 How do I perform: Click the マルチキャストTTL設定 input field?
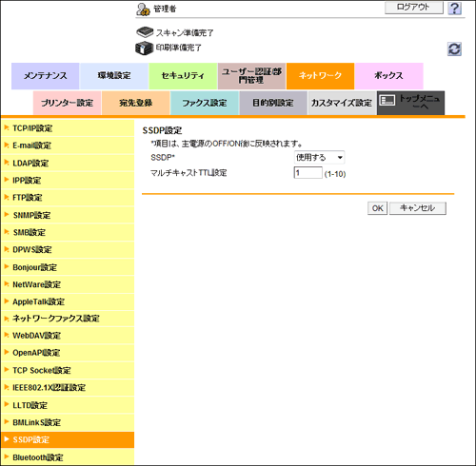(307, 173)
